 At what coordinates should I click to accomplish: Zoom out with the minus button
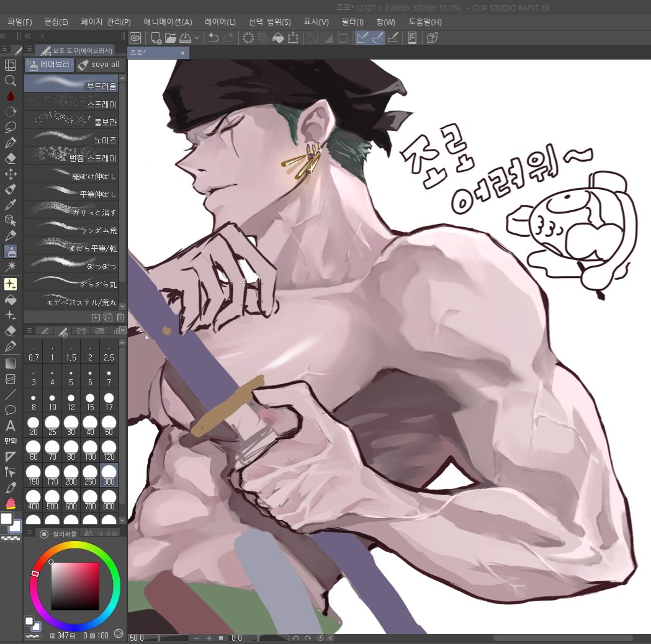[x=196, y=638]
